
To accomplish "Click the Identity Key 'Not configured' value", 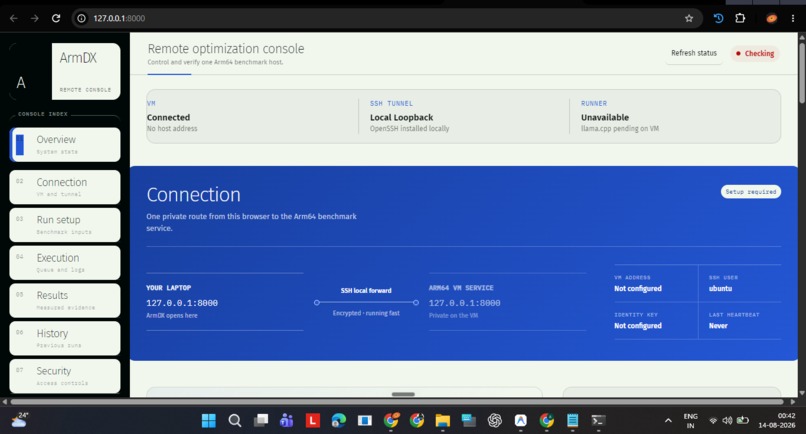I will (637, 326).
